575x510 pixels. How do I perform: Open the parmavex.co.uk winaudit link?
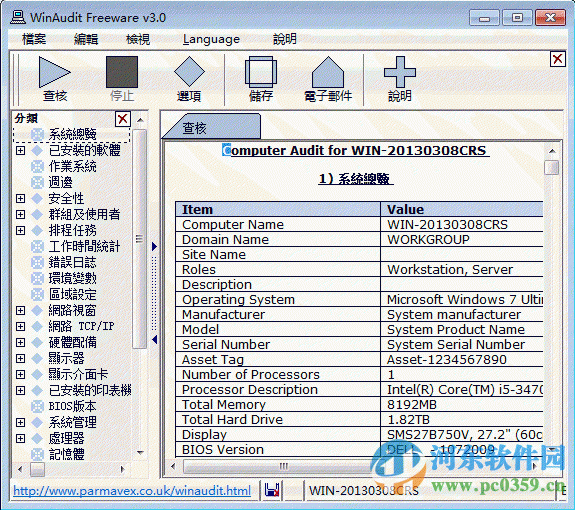pos(132,491)
